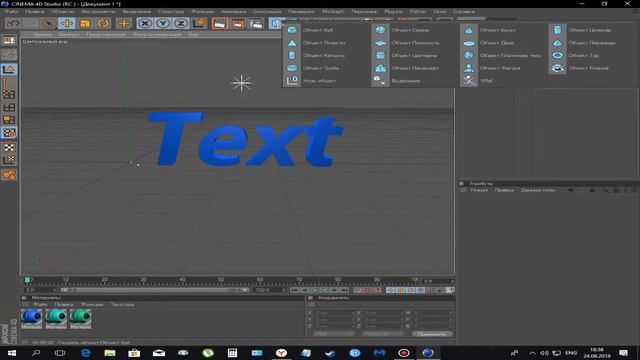Click the end frame 100 K field
640x360 pixels.
click(269, 290)
